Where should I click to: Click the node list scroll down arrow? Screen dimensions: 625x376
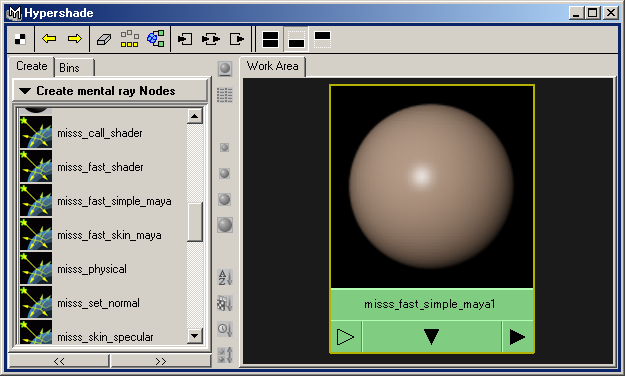[195, 335]
